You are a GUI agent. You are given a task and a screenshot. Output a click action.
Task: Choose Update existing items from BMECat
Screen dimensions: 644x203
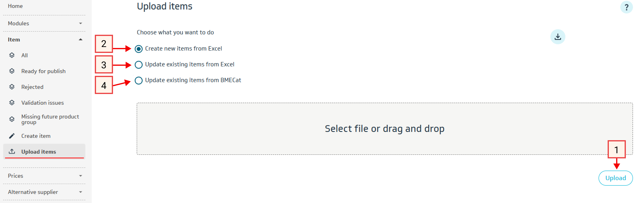tap(139, 81)
